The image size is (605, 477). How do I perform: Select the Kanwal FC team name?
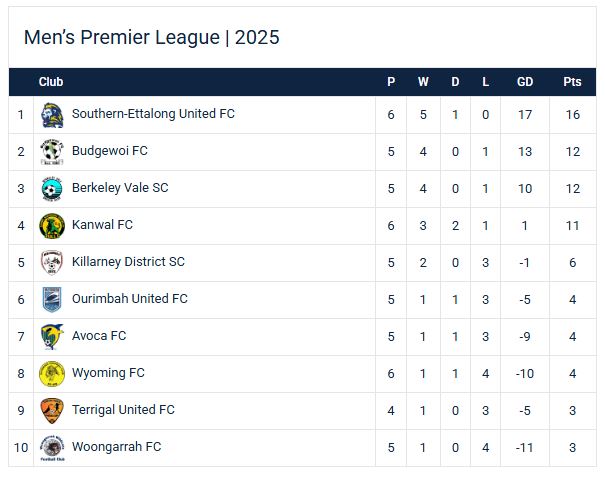(102, 225)
